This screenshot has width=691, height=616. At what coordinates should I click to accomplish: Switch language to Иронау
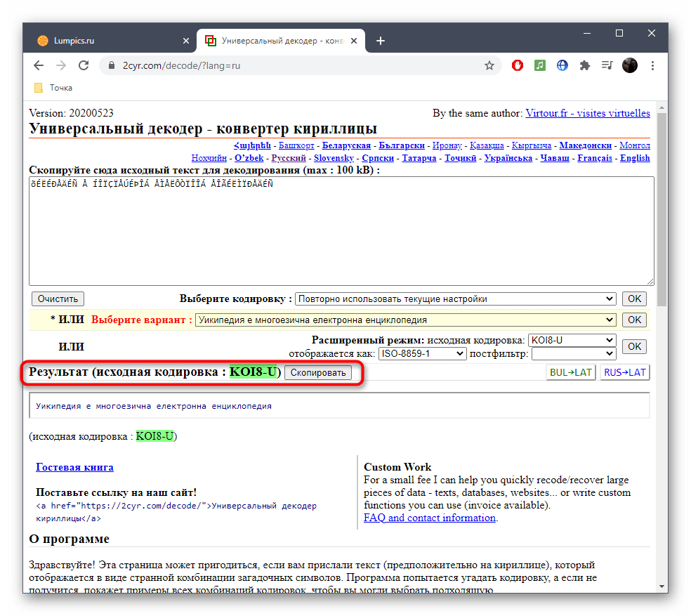pos(447,145)
